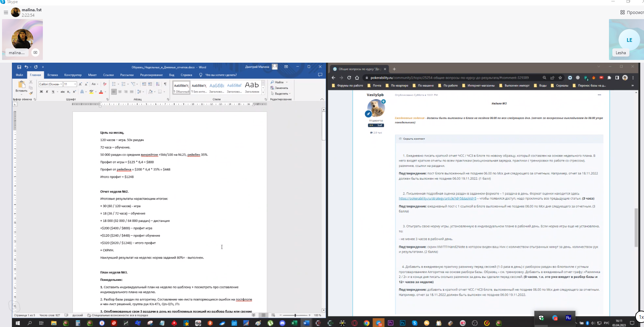Open Chrome extensions puzzle icon
Viewport: 644px width, 327px height.
click(609, 78)
